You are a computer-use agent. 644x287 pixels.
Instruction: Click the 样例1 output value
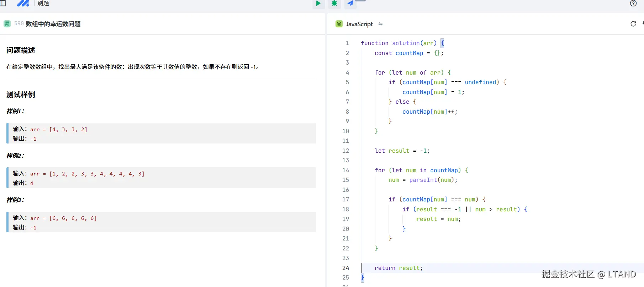33,139
